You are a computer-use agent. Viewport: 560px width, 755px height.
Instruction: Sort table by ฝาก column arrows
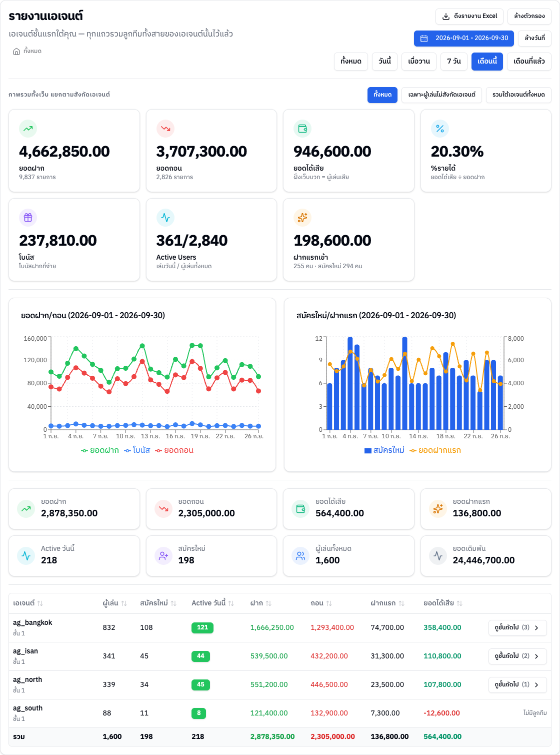[268, 603]
